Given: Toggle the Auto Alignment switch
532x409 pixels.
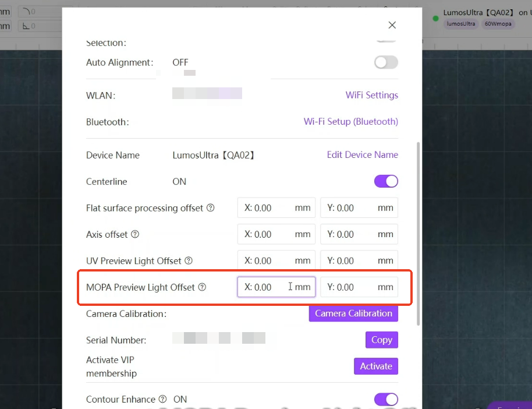Looking at the screenshot, I should point(386,62).
